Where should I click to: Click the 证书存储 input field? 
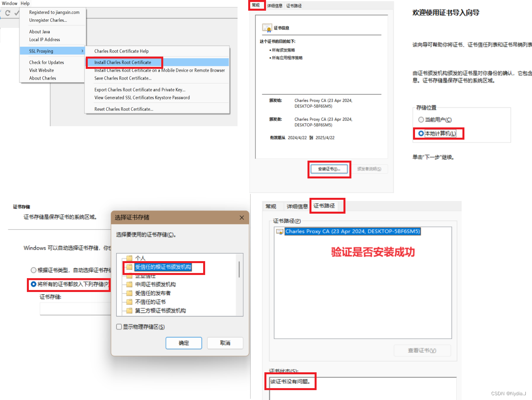pyautogui.click(x=75, y=309)
